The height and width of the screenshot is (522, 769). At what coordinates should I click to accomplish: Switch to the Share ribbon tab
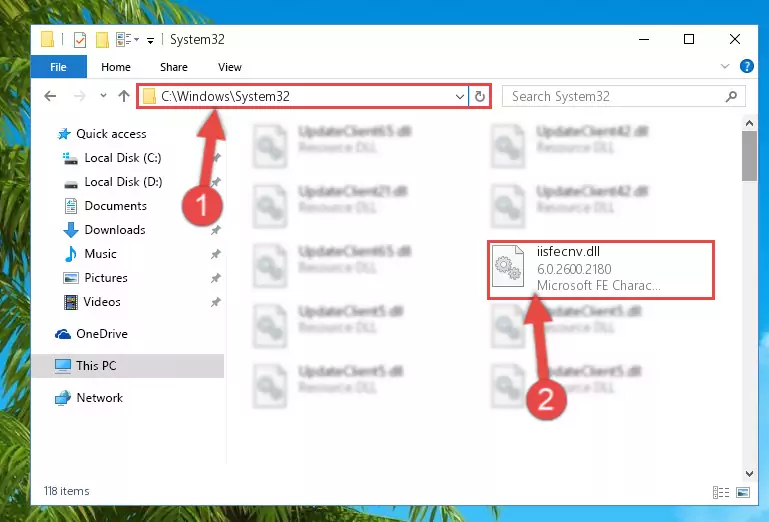pyautogui.click(x=174, y=67)
